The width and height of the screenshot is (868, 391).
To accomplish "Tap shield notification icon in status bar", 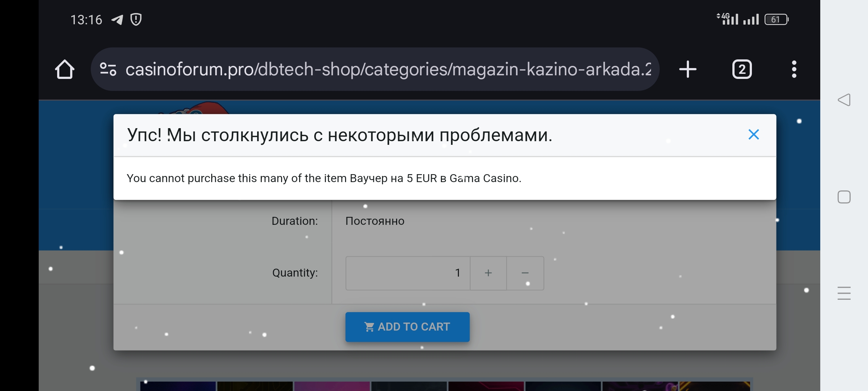I will 136,19.
